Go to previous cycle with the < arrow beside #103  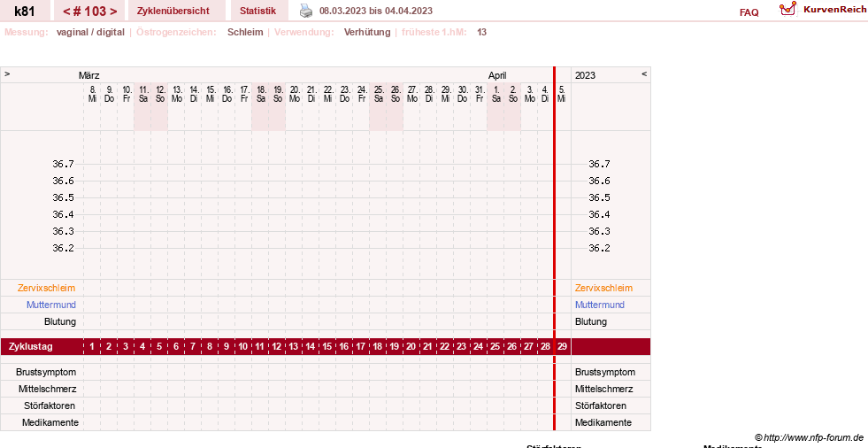66,12
